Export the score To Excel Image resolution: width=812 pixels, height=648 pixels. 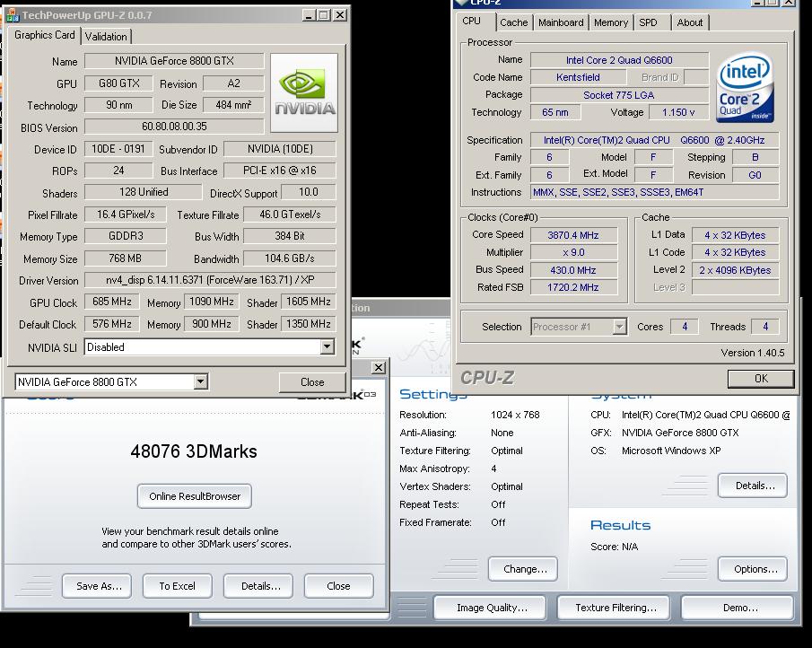pyautogui.click(x=177, y=586)
